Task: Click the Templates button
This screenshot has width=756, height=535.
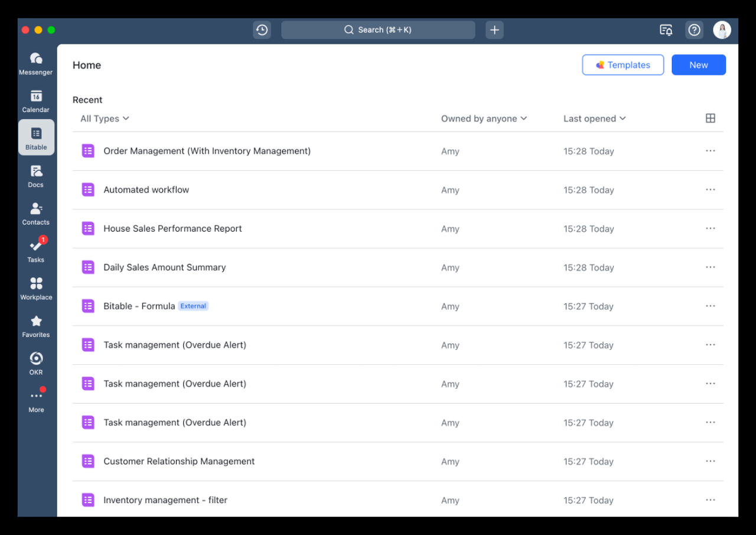Action: pos(623,65)
